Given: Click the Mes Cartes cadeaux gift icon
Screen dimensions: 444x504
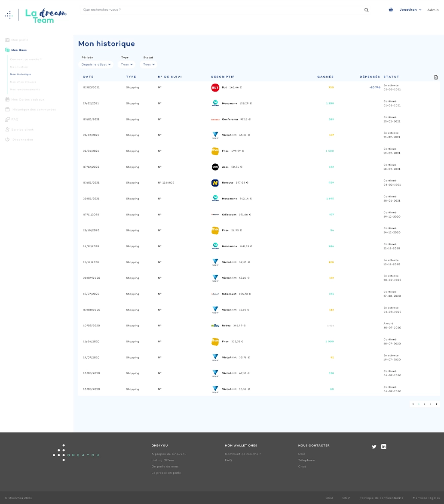Looking at the screenshot, I should tap(7, 99).
